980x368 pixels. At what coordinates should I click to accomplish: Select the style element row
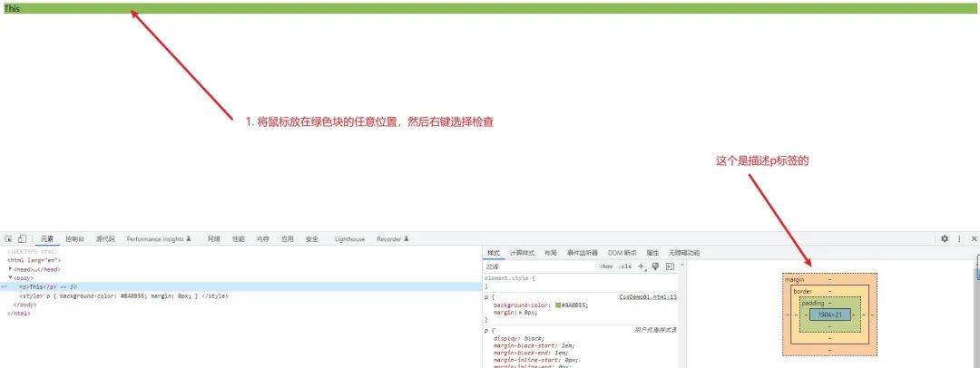tap(240, 295)
